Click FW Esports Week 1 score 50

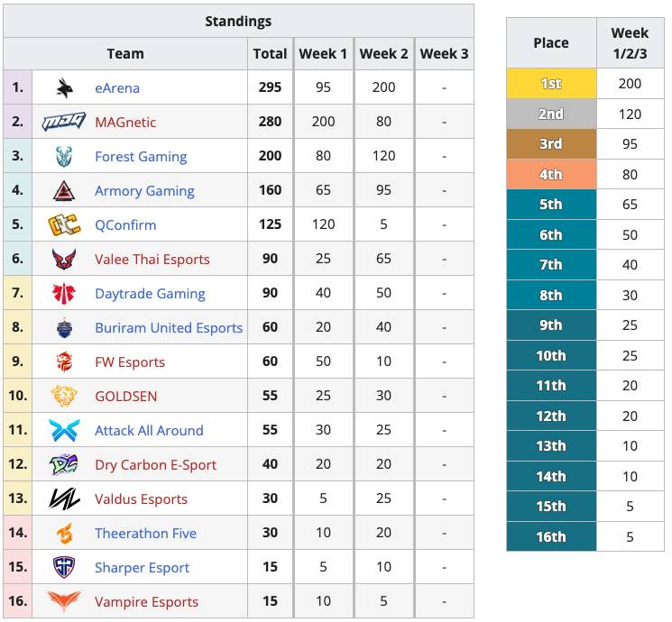pos(323,361)
